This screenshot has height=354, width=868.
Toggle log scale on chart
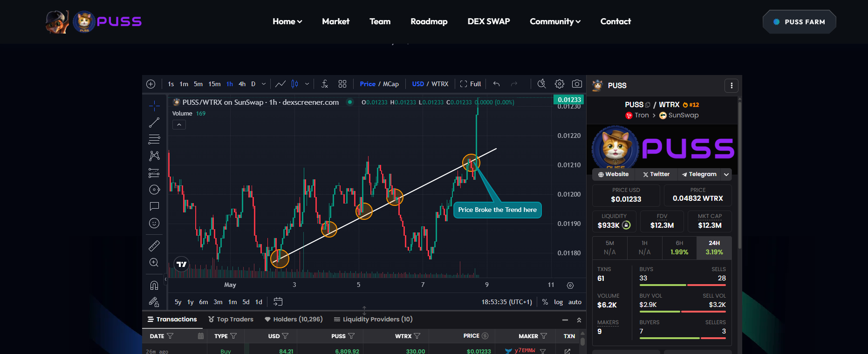click(558, 302)
